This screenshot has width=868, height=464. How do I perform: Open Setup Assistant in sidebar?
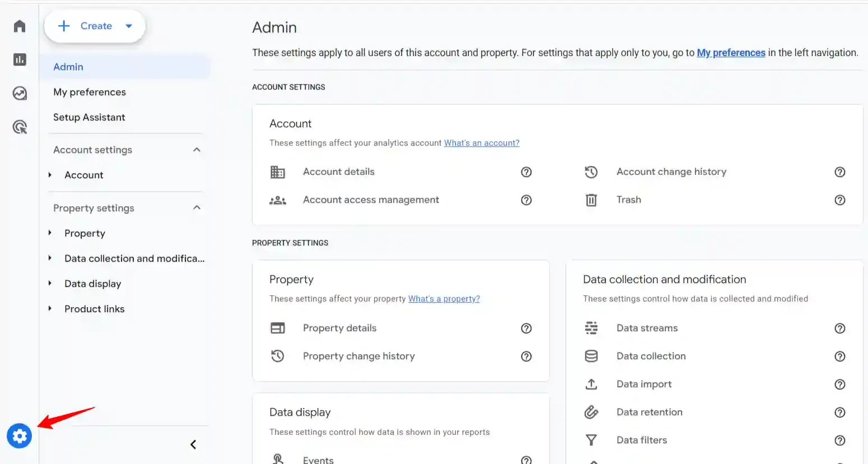[x=89, y=117]
